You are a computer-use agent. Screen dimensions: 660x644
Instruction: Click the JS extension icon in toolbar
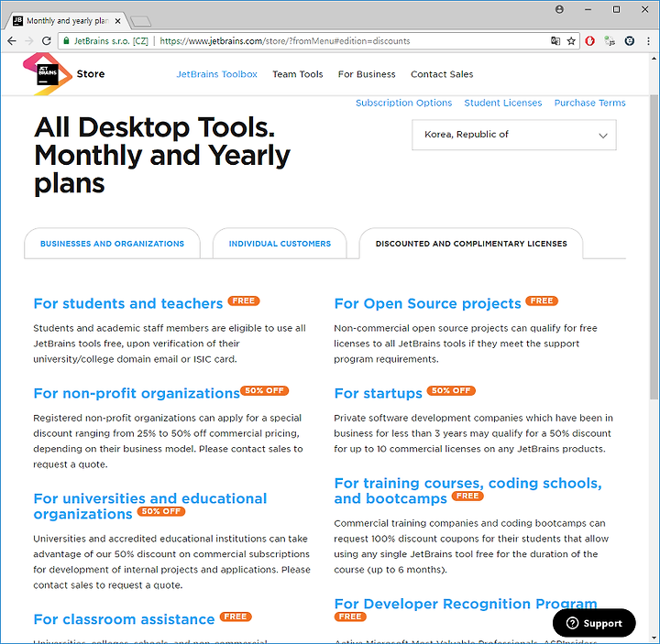[x=610, y=41]
